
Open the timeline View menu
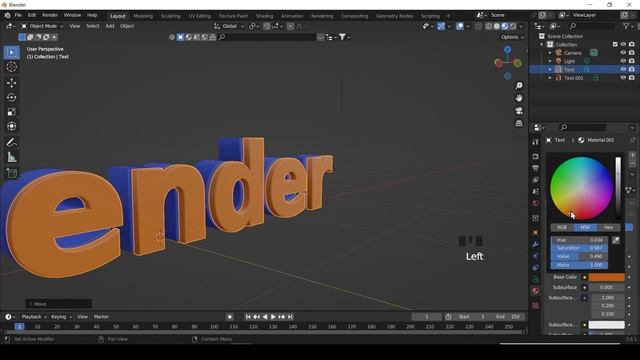click(82, 317)
